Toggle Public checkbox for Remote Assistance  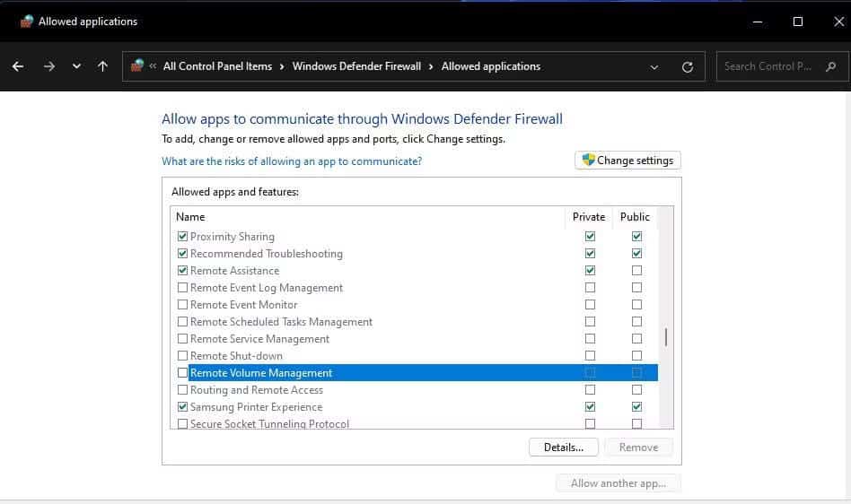pyautogui.click(x=636, y=271)
